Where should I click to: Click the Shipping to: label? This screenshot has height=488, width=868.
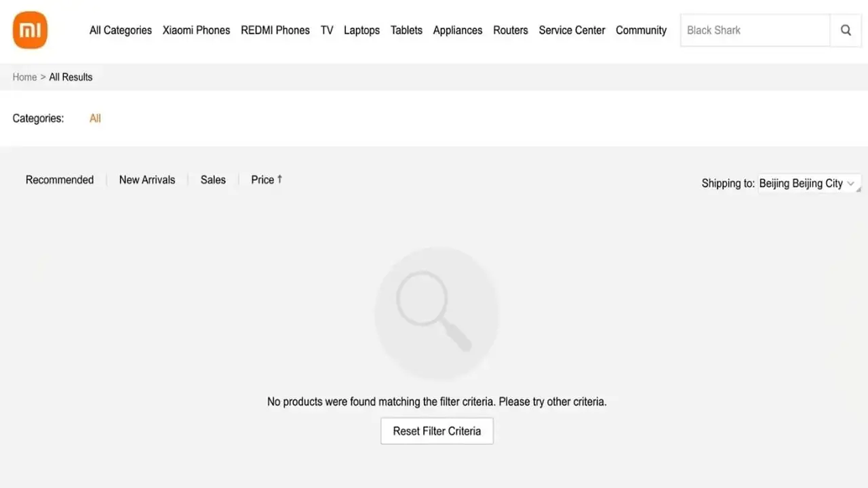click(x=728, y=184)
